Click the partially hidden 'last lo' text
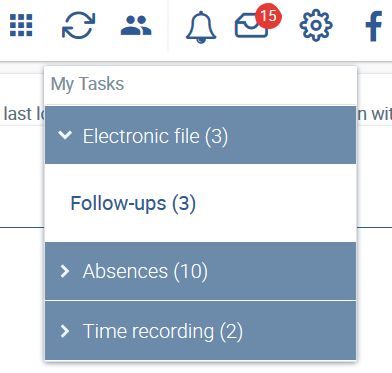392x373 pixels. pos(23,114)
